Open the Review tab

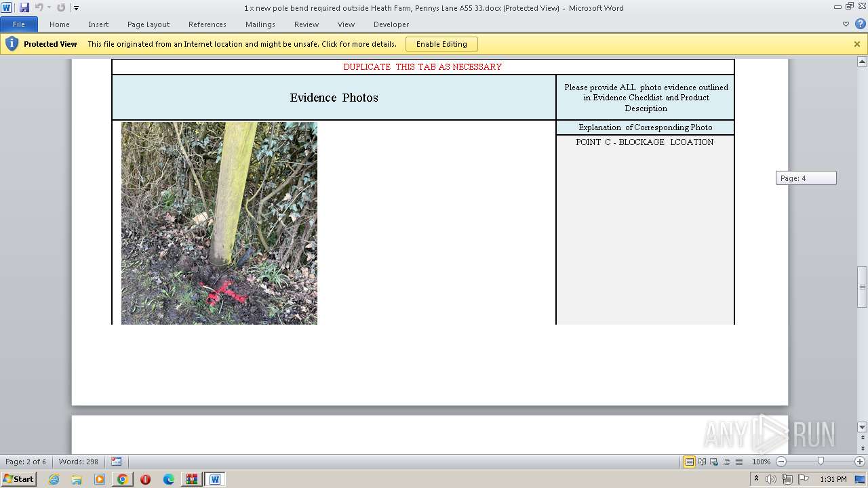click(307, 24)
